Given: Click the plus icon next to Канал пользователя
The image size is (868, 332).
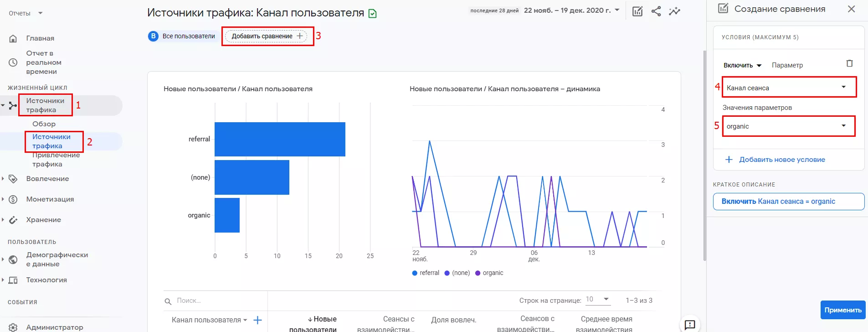Looking at the screenshot, I should click(257, 320).
